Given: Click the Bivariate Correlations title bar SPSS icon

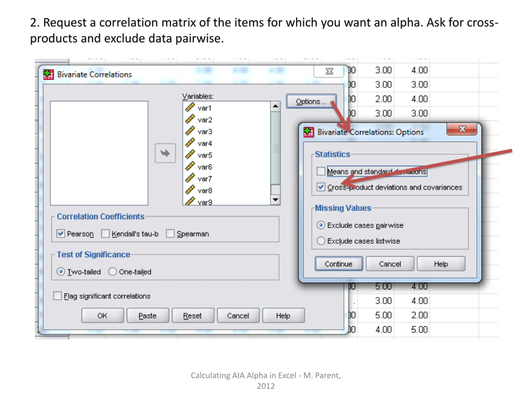Looking at the screenshot, I should point(48,74).
